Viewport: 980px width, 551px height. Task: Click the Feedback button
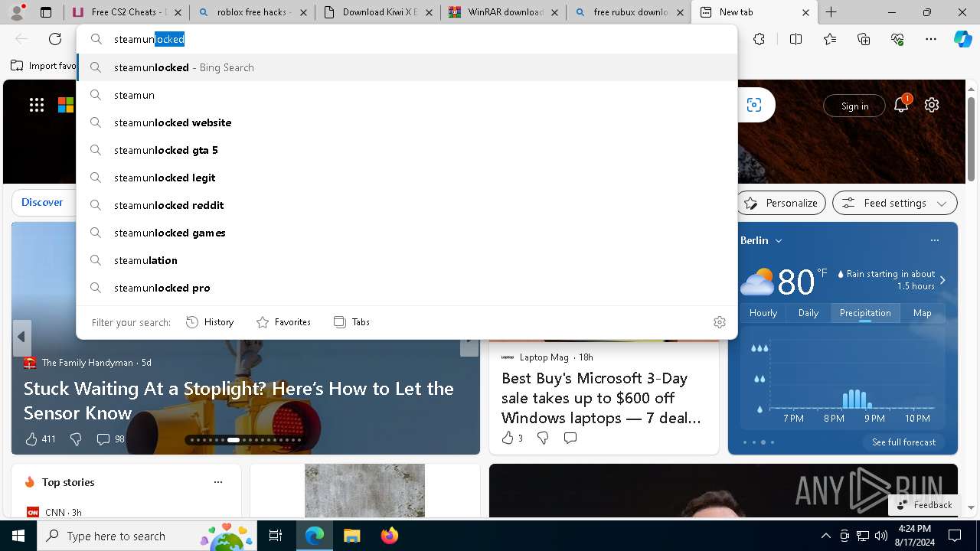pos(924,504)
